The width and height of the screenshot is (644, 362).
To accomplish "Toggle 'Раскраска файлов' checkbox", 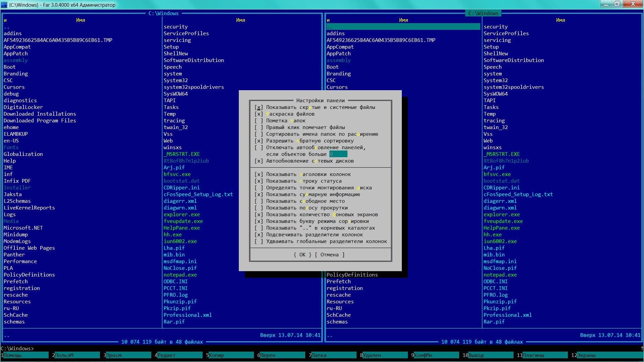I will 259,114.
